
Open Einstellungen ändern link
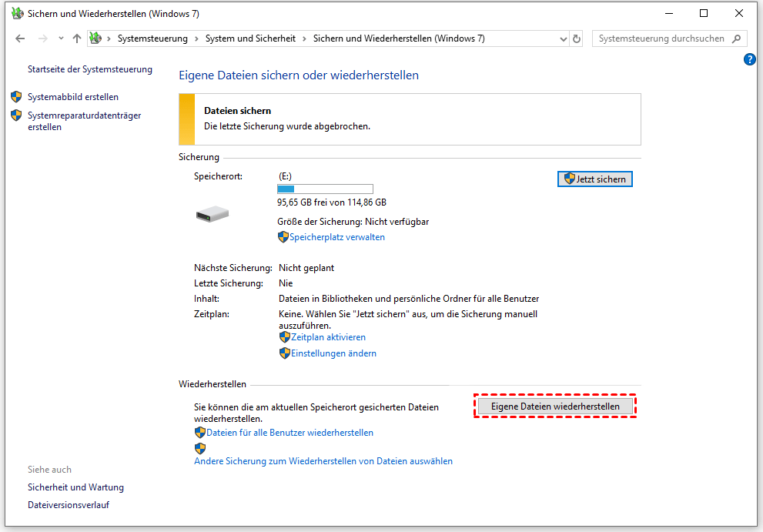[x=333, y=353]
